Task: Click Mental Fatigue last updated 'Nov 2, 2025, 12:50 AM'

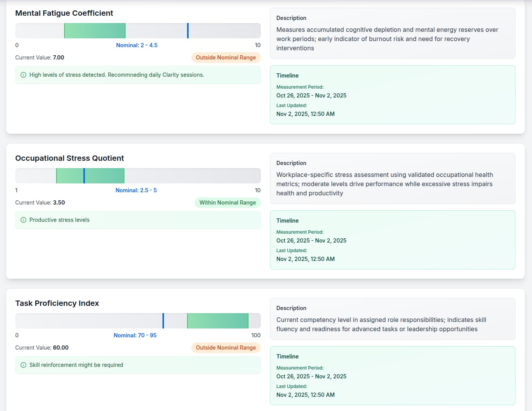Action: [305, 114]
